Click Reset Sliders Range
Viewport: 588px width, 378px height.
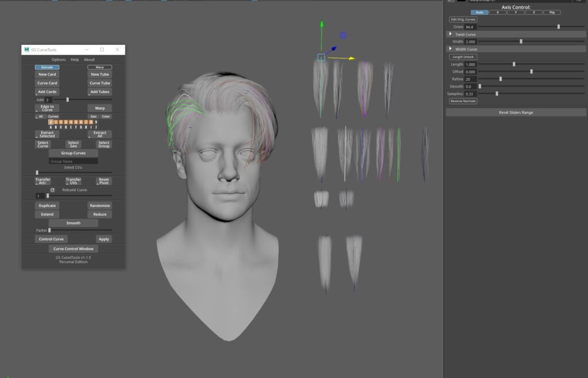(x=515, y=112)
